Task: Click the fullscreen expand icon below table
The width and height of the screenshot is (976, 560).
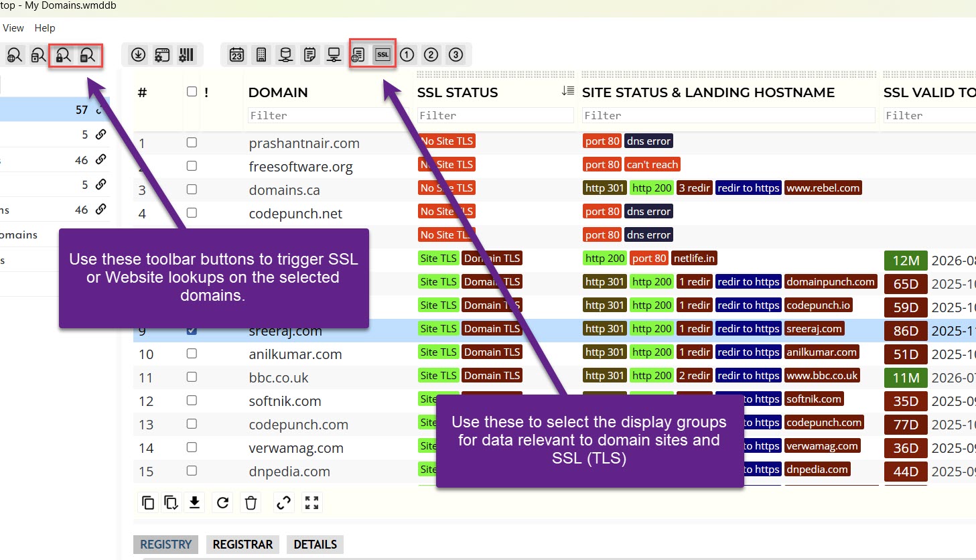Action: 311,502
